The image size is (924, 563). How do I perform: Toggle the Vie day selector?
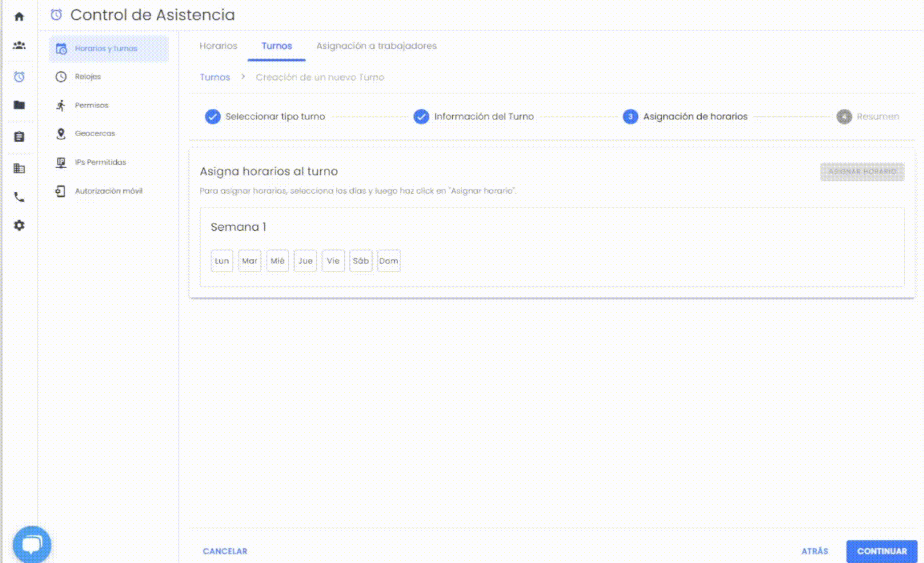point(333,261)
